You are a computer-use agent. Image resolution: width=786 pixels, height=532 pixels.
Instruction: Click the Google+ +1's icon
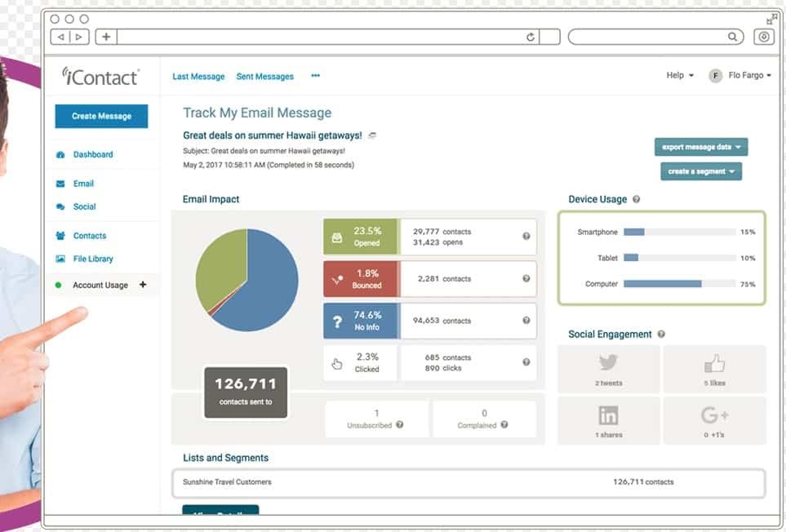click(x=714, y=415)
